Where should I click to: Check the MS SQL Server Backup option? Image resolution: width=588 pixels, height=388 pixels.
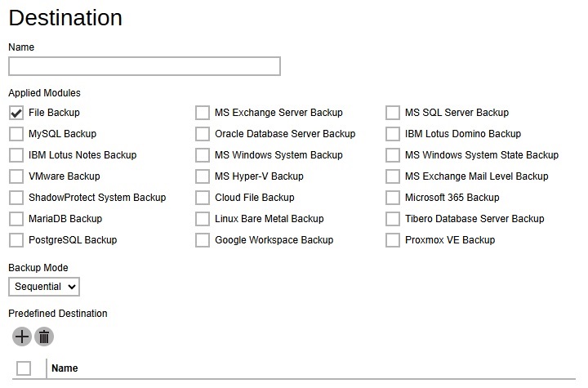[393, 113]
